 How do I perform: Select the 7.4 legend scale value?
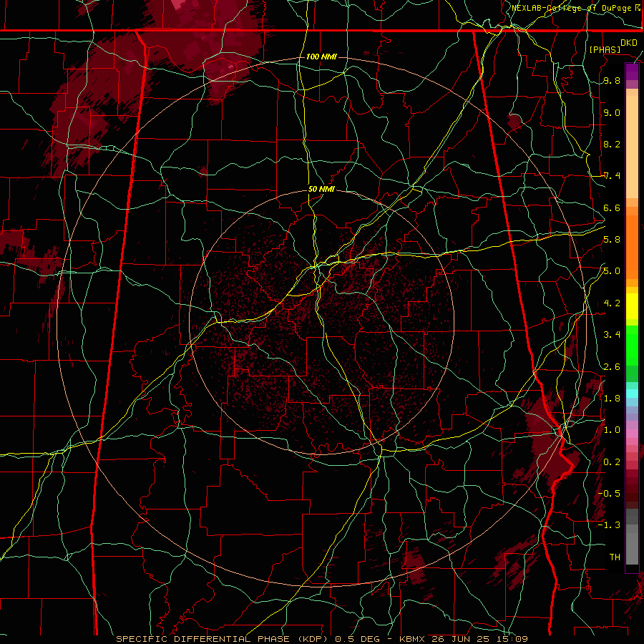pos(612,176)
